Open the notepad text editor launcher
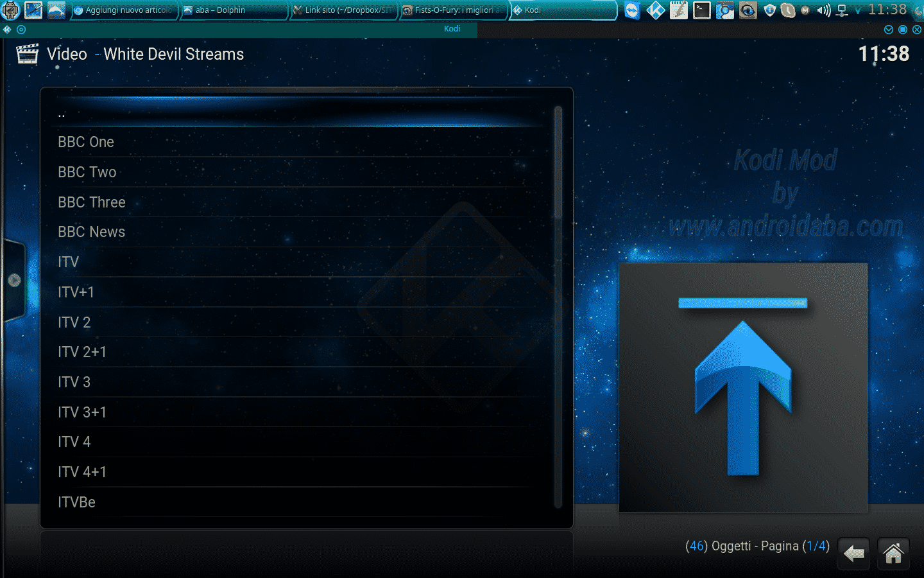Screen dimensions: 924x578 [x=678, y=10]
